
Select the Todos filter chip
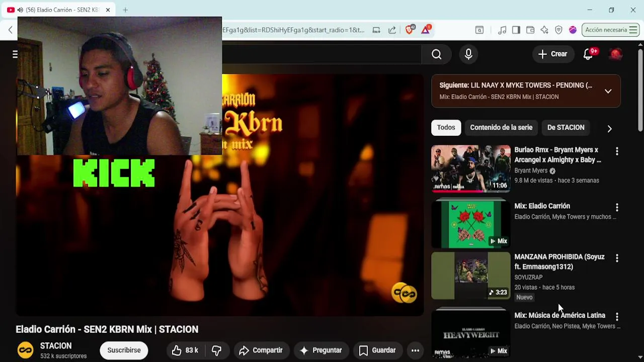[446, 128]
